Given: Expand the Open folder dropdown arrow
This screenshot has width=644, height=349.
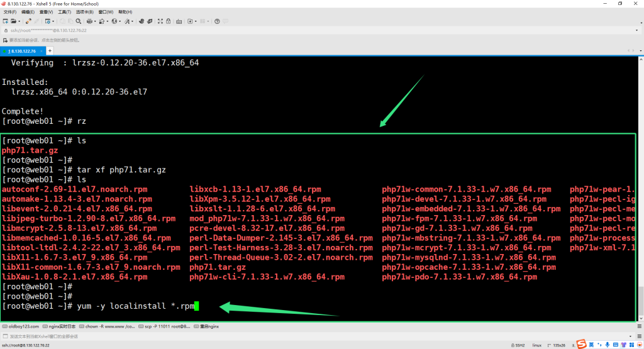Looking at the screenshot, I should (21, 21).
